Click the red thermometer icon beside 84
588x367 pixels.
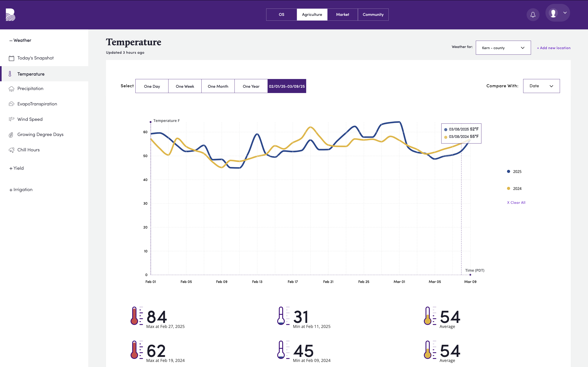coord(137,316)
